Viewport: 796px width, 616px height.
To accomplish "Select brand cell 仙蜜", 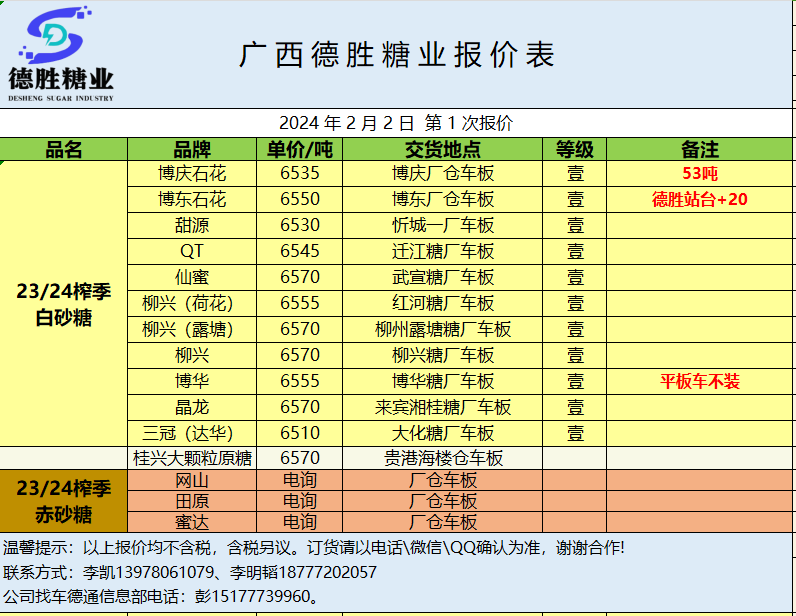I will coord(192,277).
